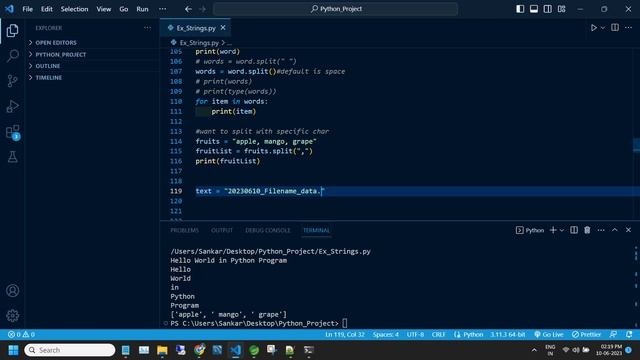Click the Windows taskbar Search box
The height and width of the screenshot is (360, 640).
pos(70,350)
